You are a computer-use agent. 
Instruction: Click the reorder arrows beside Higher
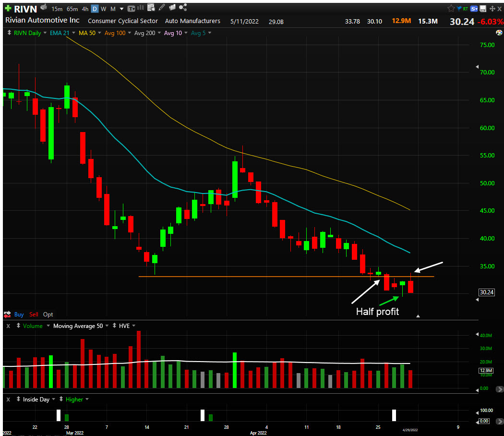pyautogui.click(x=61, y=399)
